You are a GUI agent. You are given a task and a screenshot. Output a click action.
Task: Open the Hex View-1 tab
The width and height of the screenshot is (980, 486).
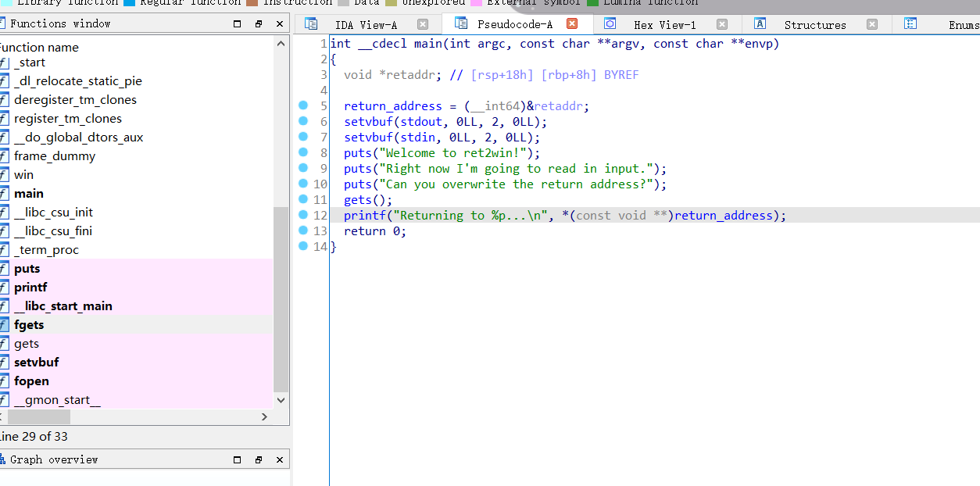tap(665, 24)
